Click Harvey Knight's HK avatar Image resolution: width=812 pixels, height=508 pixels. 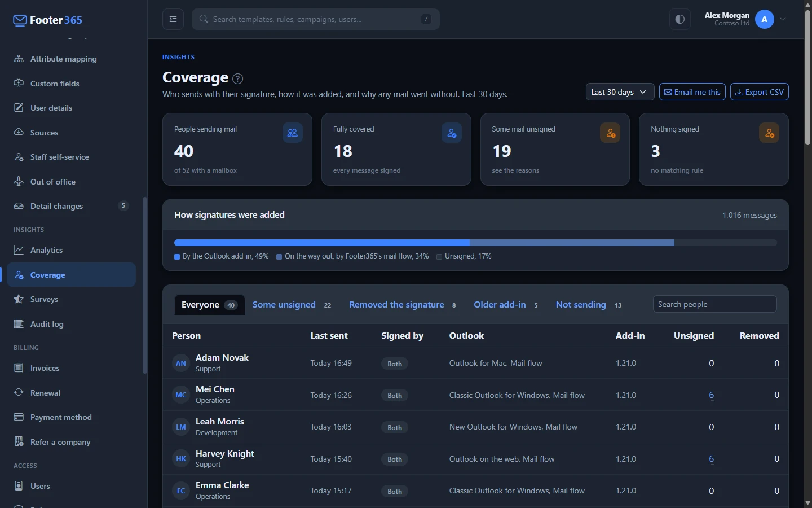point(181,459)
